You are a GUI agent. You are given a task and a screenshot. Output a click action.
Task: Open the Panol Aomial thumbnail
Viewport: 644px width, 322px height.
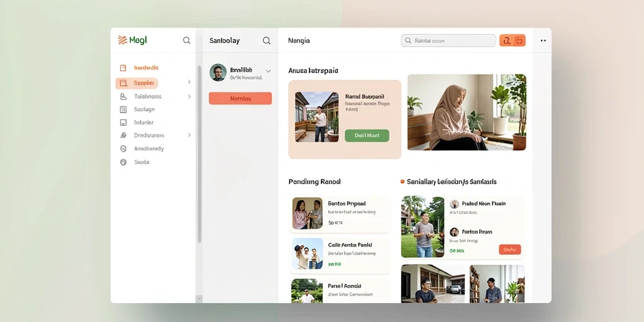(308, 291)
